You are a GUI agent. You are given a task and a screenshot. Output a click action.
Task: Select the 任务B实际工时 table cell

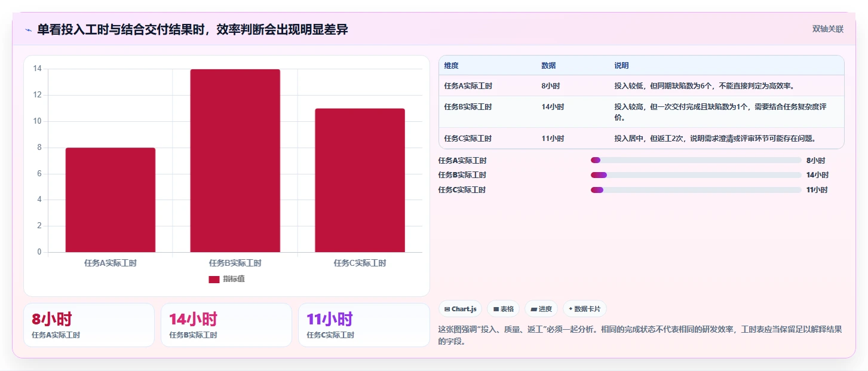point(468,107)
